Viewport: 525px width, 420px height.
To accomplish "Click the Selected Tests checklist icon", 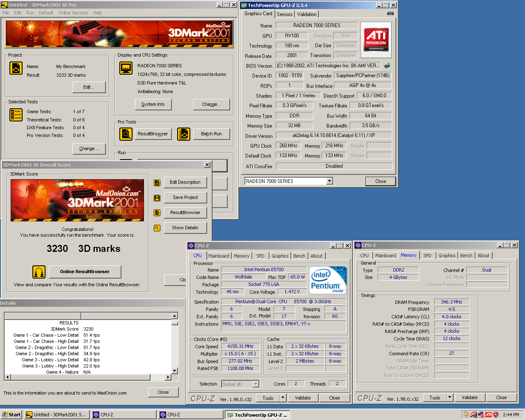I will tap(16, 115).
